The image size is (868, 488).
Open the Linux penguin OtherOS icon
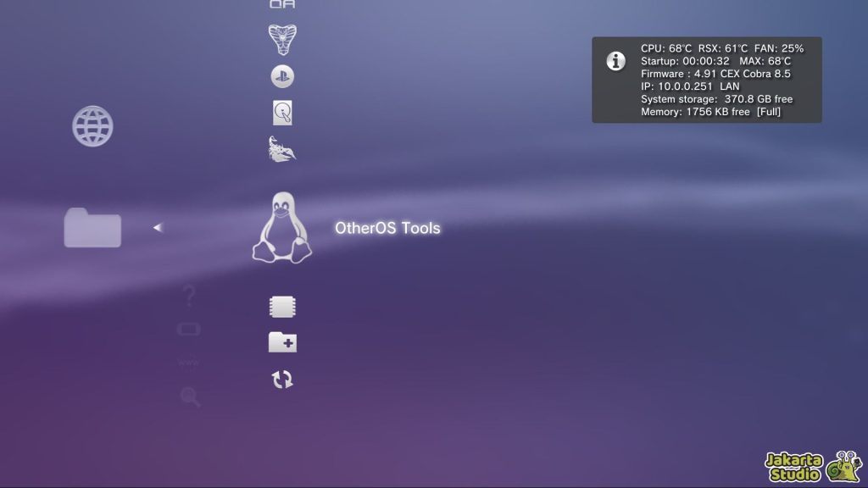tap(282, 228)
